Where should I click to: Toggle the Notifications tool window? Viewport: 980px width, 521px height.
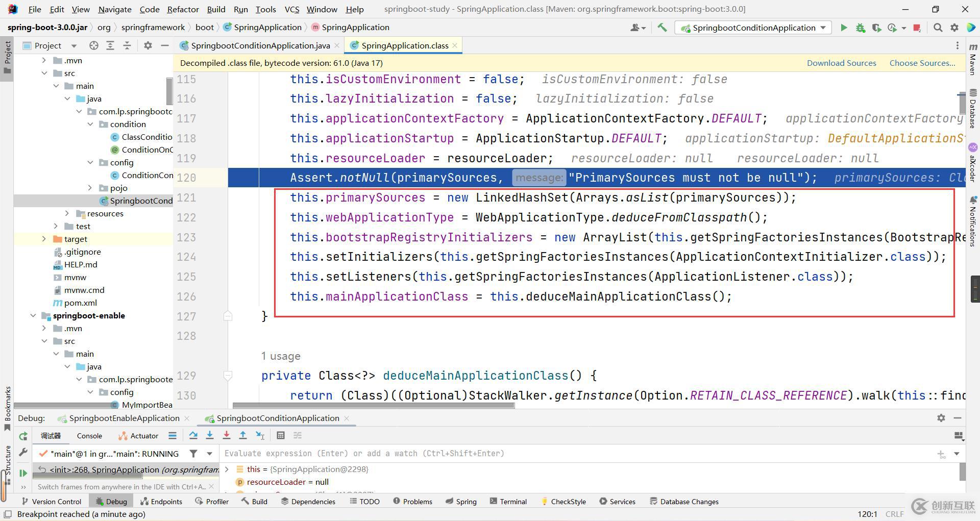click(973, 220)
